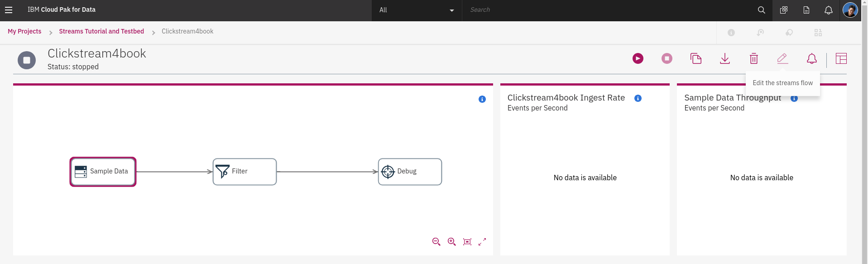Click the greyed info icon in breadcrumb bar

pos(731,33)
